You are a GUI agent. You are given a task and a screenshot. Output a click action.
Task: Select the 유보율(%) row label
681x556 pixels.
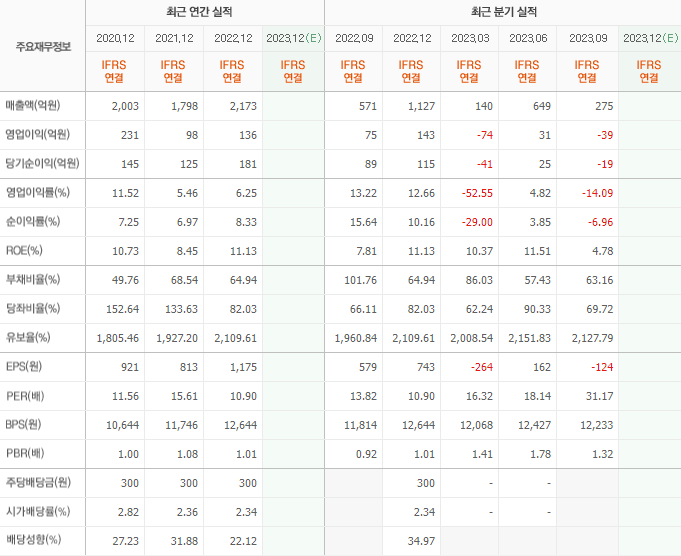(x=28, y=338)
